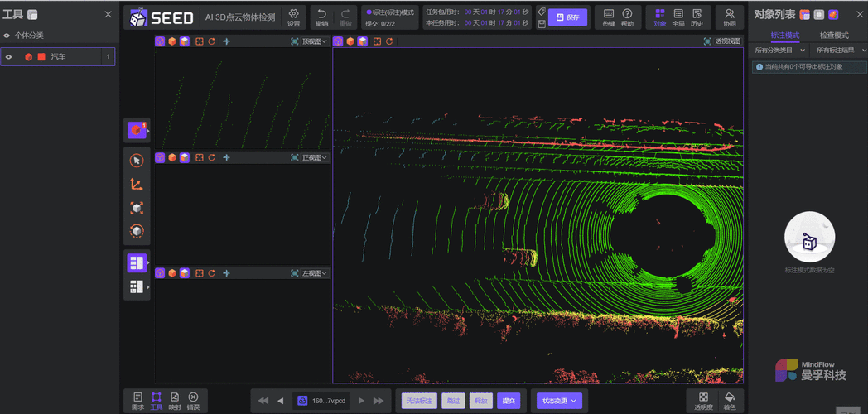
Task: Open the 透明度 transparency control
Action: tap(703, 400)
